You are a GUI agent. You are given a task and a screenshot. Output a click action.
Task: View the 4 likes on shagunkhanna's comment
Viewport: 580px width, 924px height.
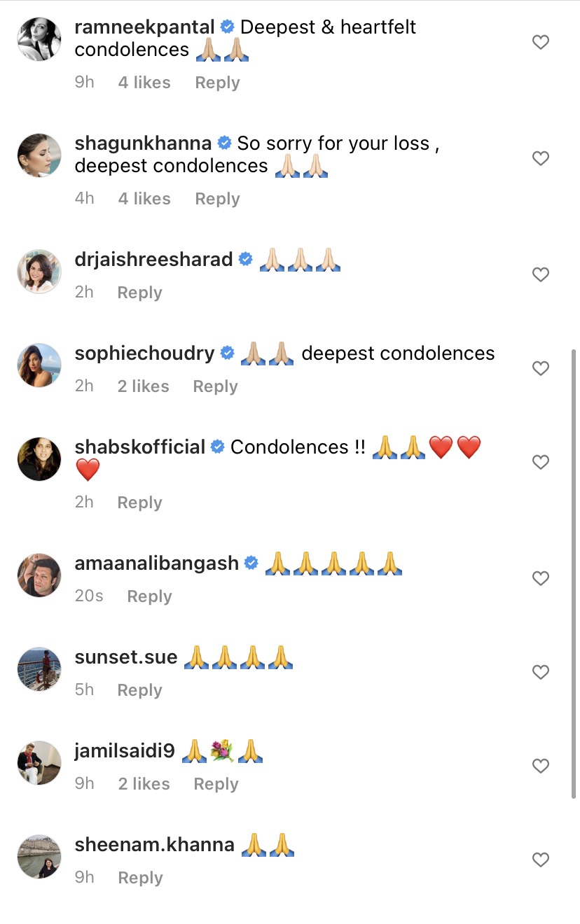pyautogui.click(x=144, y=199)
